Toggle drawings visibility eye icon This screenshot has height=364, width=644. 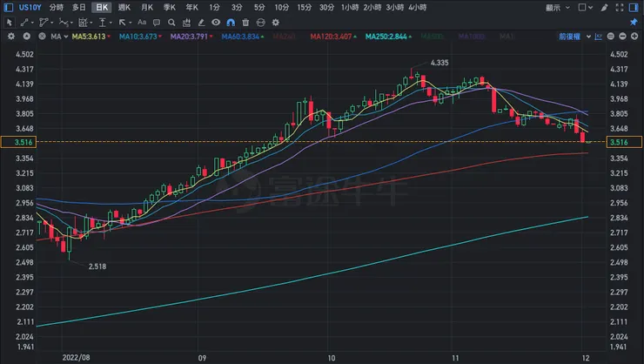click(216, 23)
